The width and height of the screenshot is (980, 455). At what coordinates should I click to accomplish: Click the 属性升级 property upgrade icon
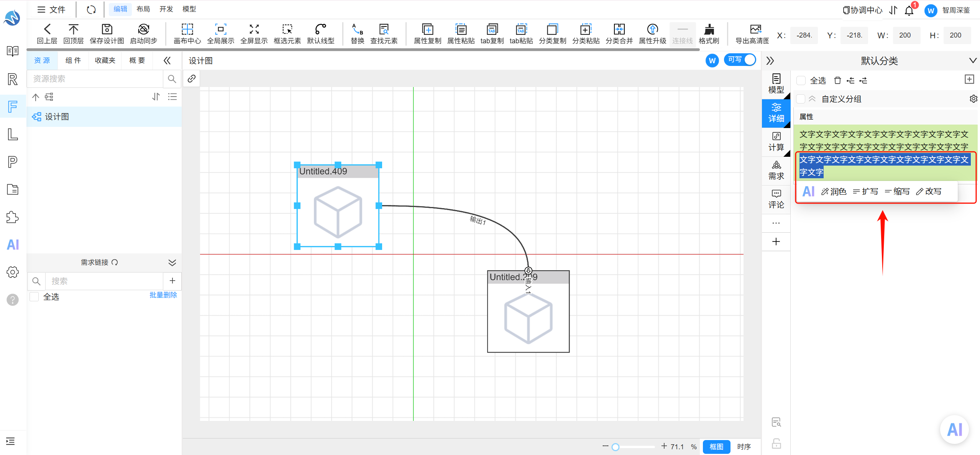[652, 30]
